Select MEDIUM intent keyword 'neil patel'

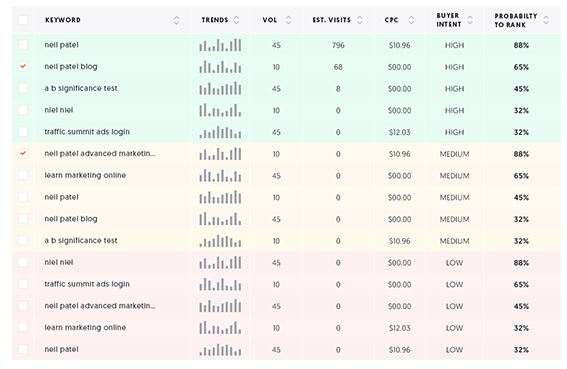61,197
